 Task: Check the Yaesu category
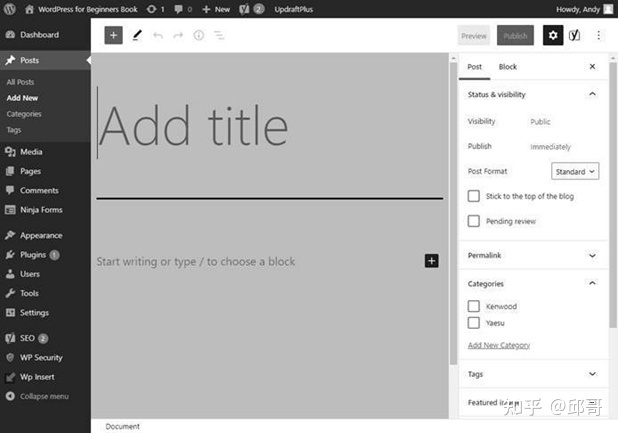(x=474, y=323)
